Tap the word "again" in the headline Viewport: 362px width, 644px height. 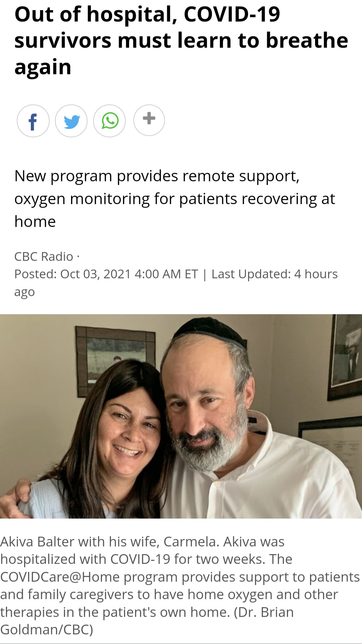point(43,67)
